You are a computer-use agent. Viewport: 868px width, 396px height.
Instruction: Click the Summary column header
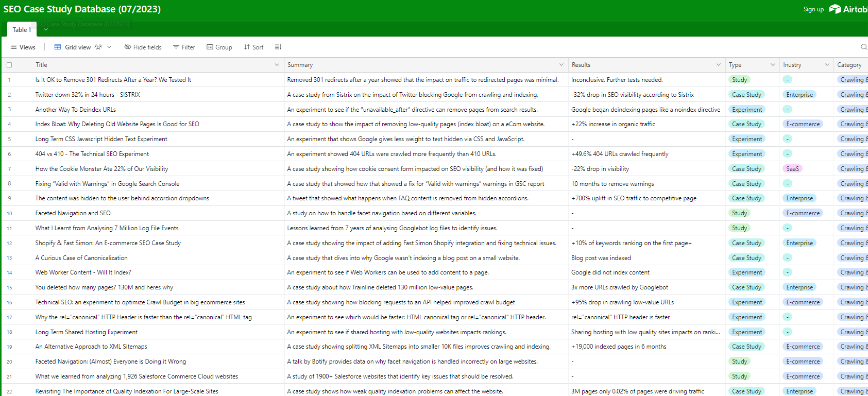click(426, 65)
